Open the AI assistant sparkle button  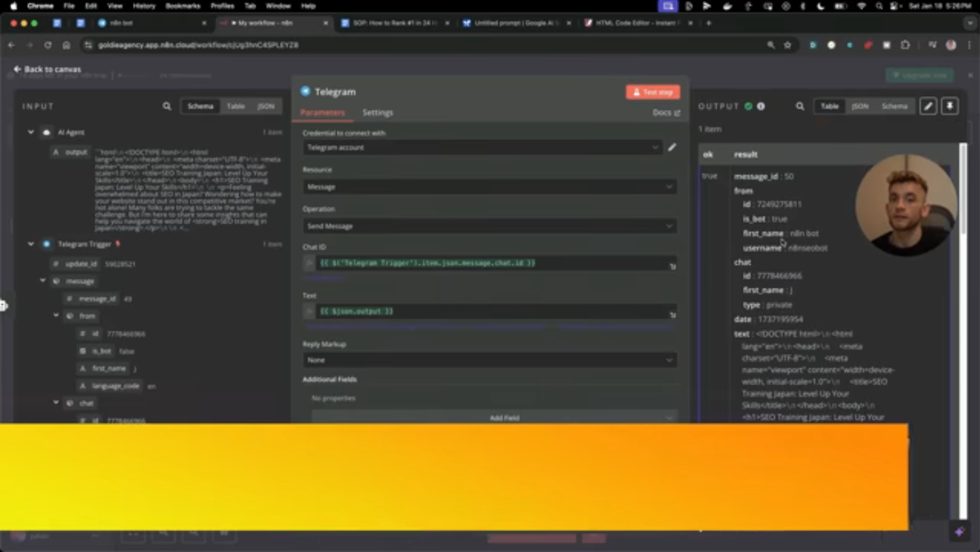click(x=960, y=532)
